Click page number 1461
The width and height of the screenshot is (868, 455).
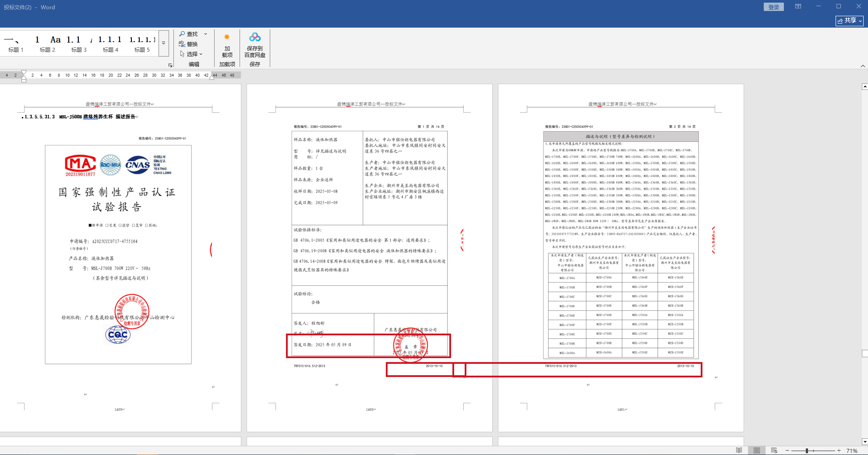tap(621, 409)
